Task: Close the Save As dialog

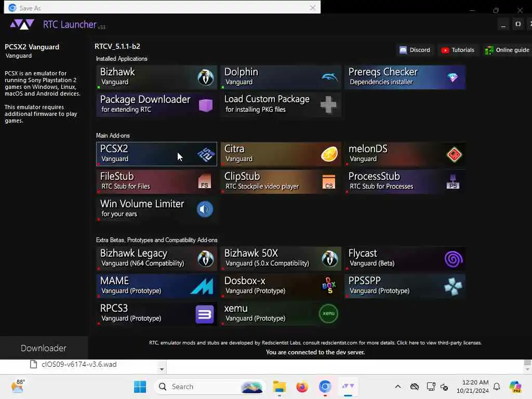Action: coord(312,8)
